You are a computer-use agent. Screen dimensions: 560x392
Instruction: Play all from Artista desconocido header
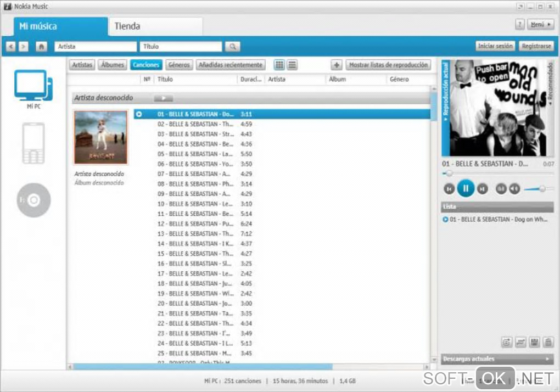[x=163, y=98]
